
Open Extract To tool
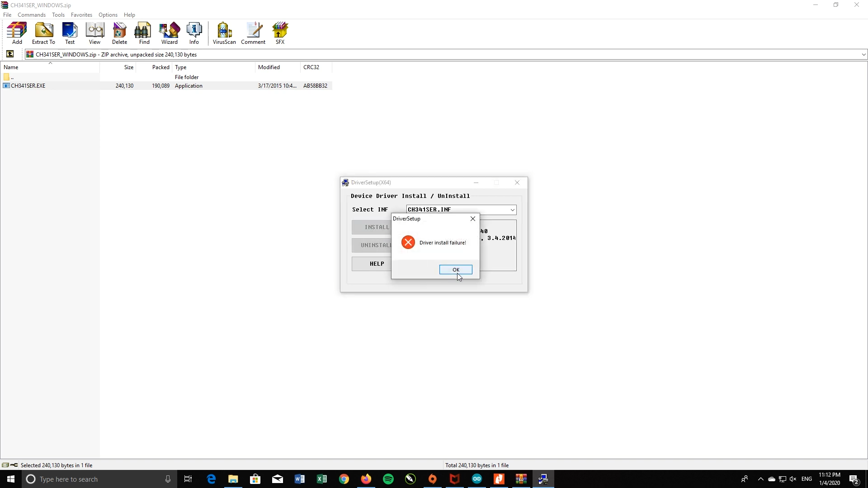click(43, 33)
